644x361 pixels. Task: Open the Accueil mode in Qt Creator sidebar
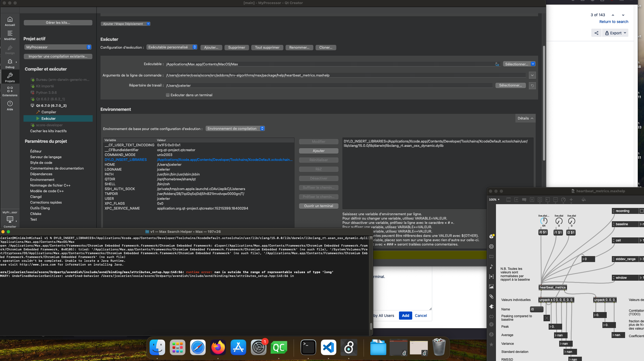(10, 21)
